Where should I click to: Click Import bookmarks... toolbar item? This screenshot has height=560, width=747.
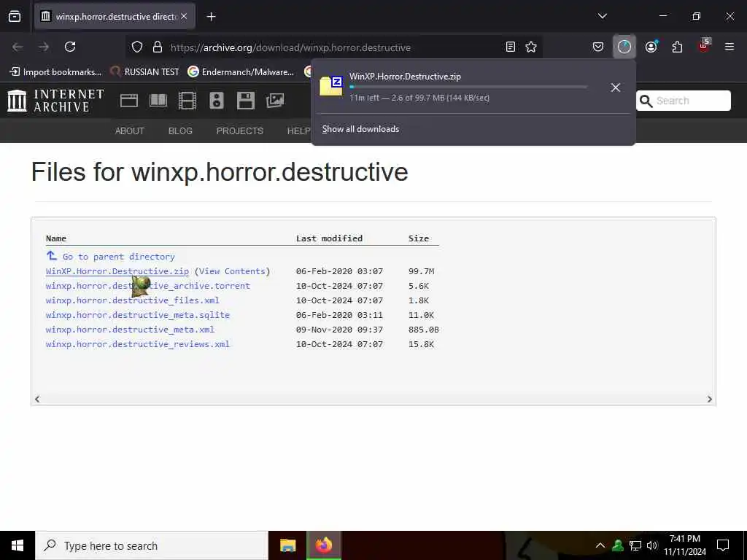(x=55, y=72)
